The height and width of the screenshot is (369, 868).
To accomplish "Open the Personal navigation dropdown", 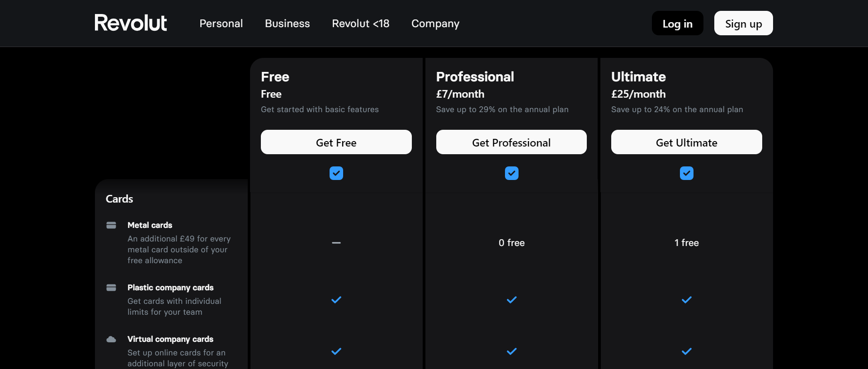I will point(221,24).
